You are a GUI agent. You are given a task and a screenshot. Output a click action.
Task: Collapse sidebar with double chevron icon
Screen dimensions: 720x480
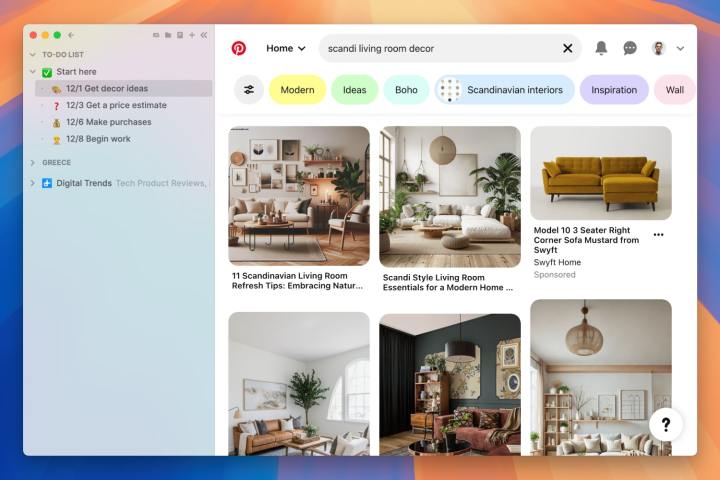point(204,35)
